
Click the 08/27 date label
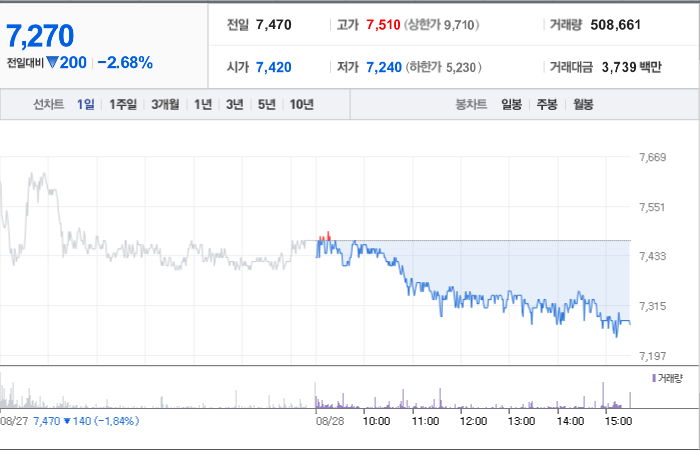pos(14,421)
